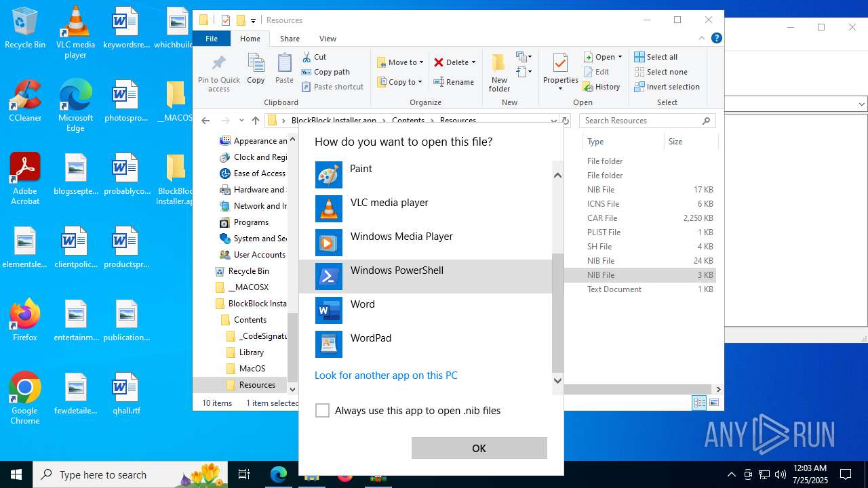Click Copy path in the ribbon
This screenshot has width=868, height=488.
325,72
